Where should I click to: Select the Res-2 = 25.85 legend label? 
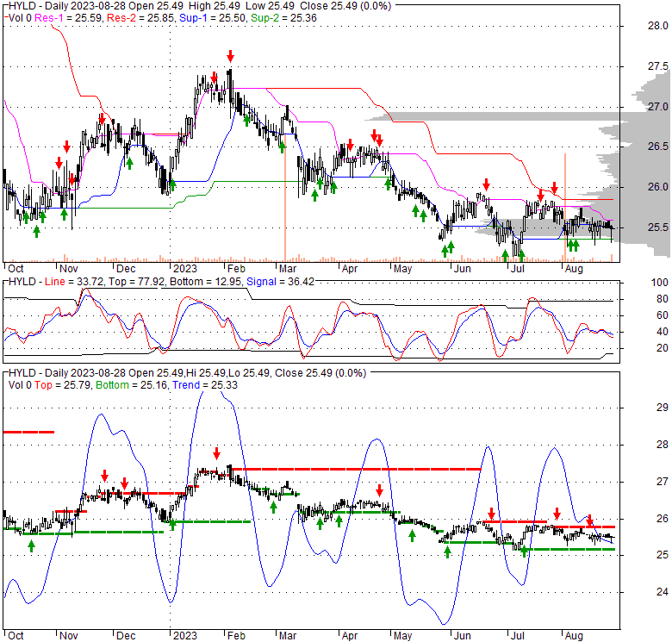tap(141, 18)
